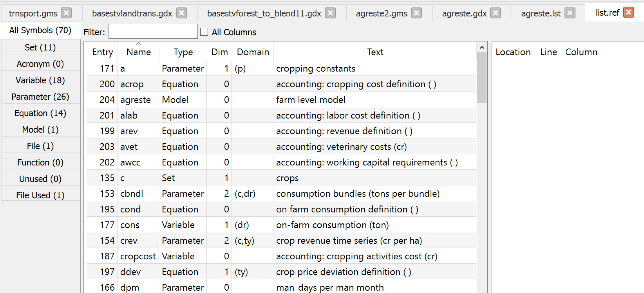This screenshot has width=644, height=293.
Task: Sort table by Name column header
Action: [138, 52]
